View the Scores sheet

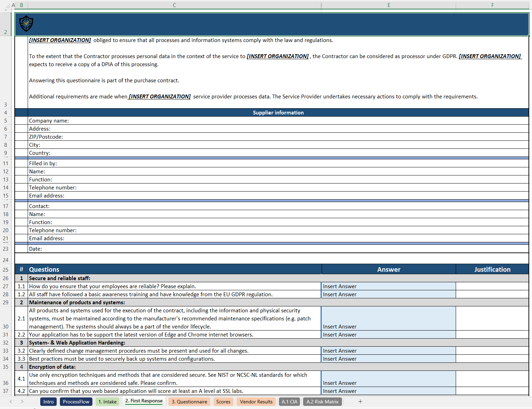point(223,402)
